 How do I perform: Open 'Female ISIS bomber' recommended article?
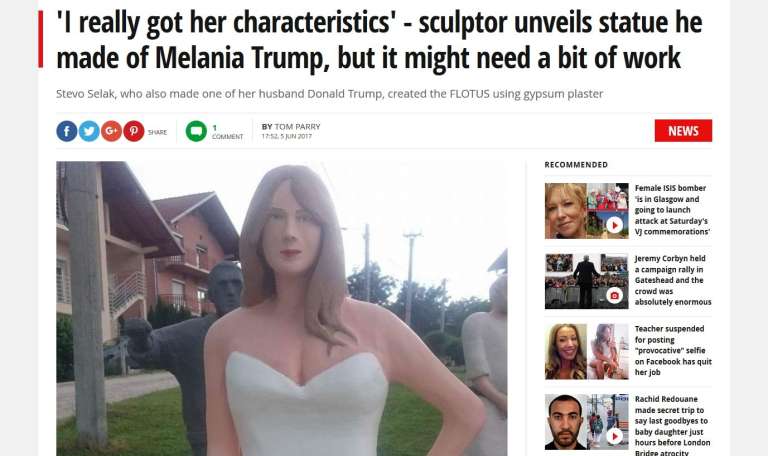click(x=672, y=210)
